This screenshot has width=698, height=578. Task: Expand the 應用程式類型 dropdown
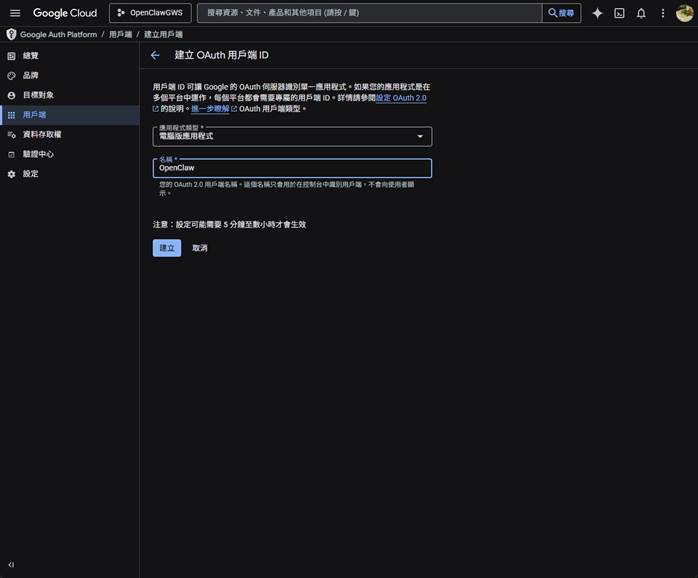pyautogui.click(x=292, y=136)
